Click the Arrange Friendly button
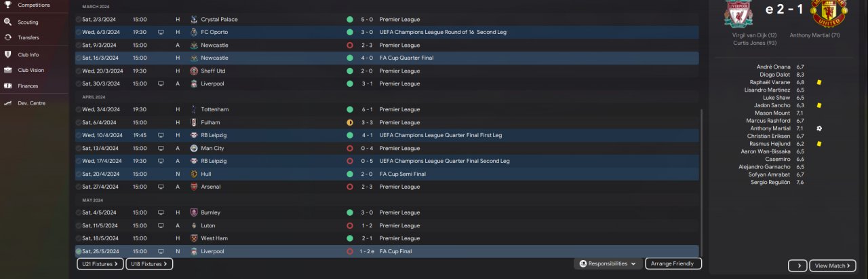Viewport: 868px width, 279px height. pyautogui.click(x=673, y=263)
